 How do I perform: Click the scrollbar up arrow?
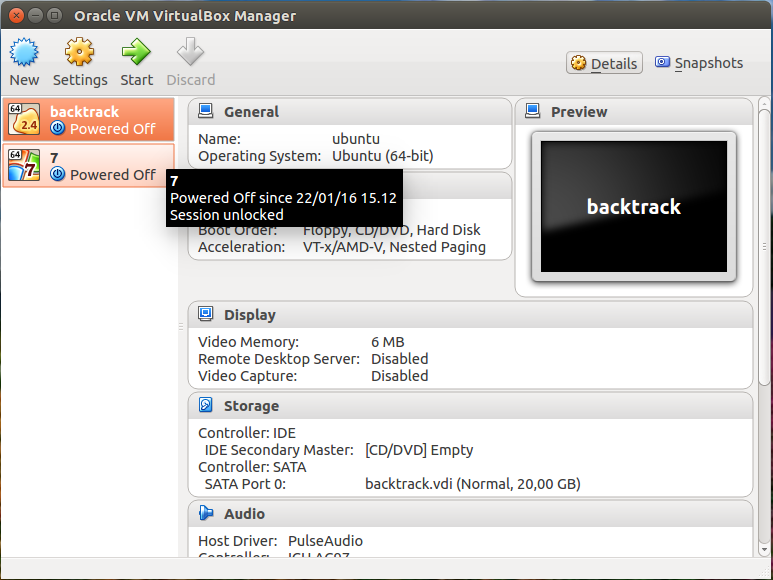click(x=764, y=103)
